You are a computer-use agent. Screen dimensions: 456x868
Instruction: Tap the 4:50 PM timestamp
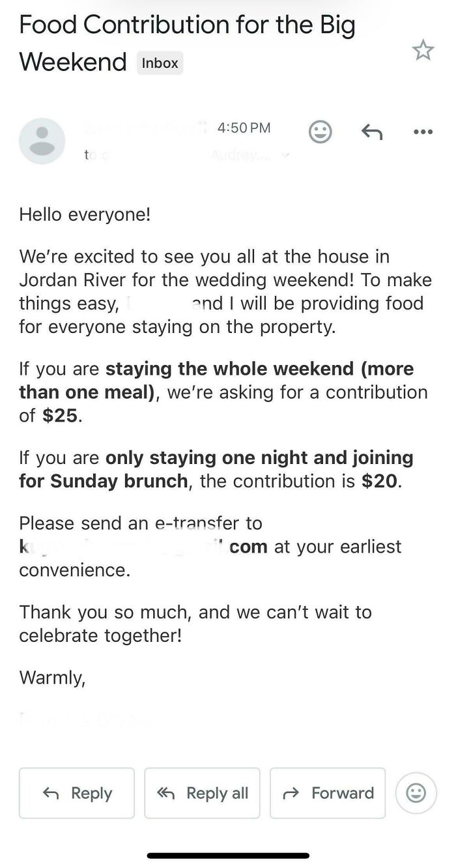point(244,128)
